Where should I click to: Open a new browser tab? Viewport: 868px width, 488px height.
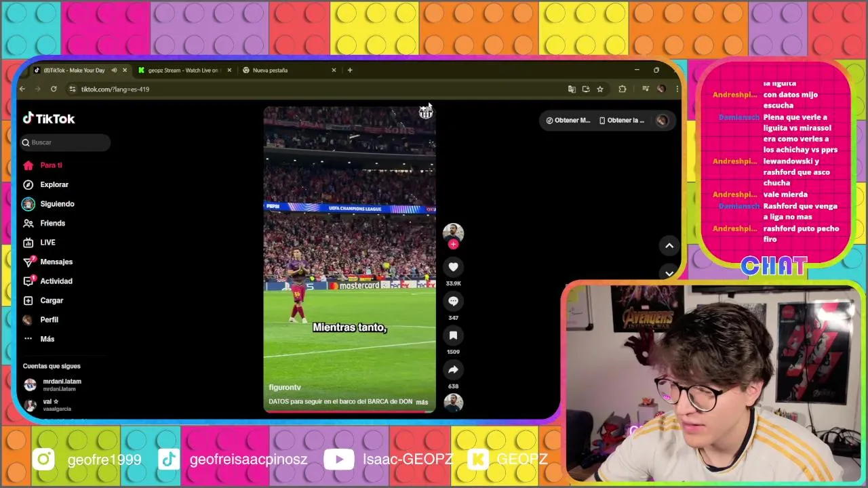coord(350,70)
